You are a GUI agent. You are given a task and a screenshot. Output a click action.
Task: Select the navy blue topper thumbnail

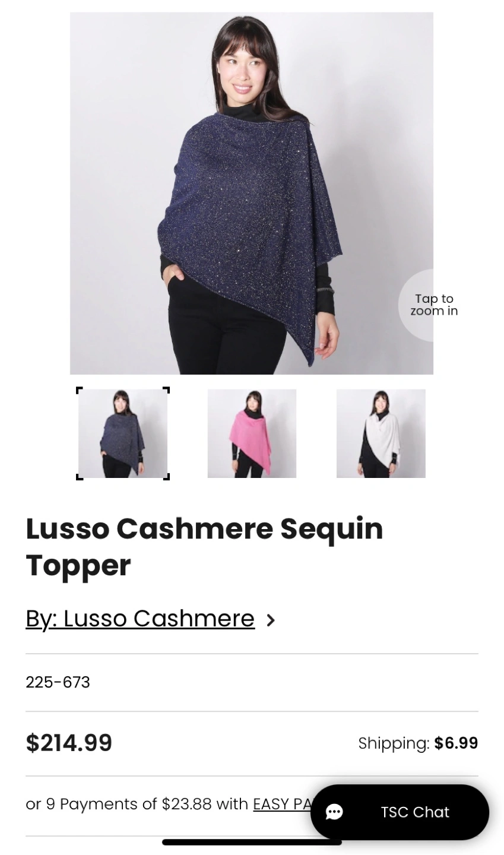[123, 433]
